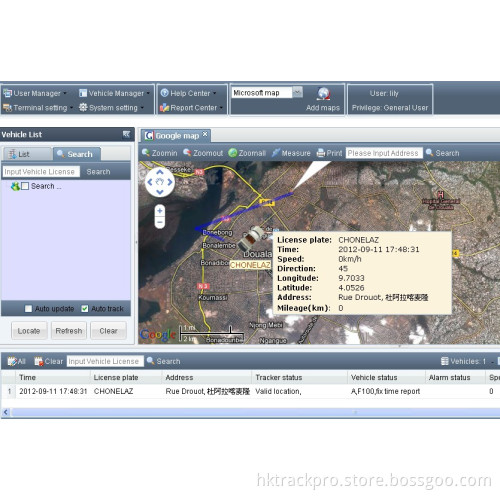The height and width of the screenshot is (500, 500).
Task: Click the Clear button in Vehicle List
Action: 108,331
